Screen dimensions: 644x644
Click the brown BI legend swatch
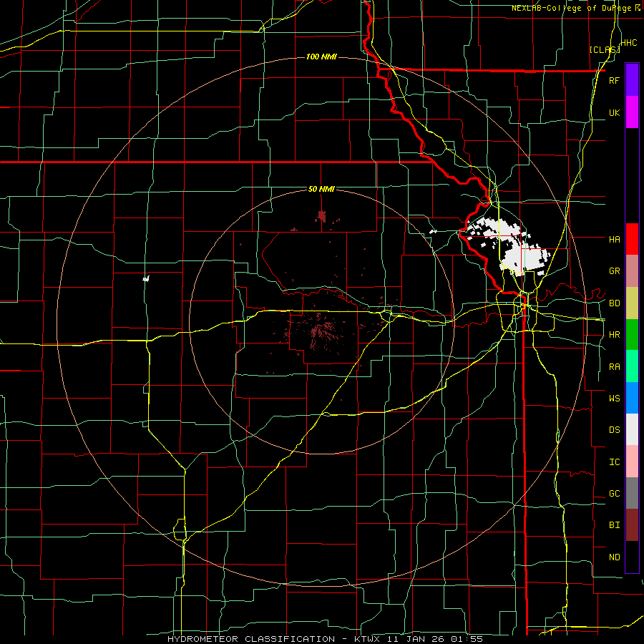[632, 525]
